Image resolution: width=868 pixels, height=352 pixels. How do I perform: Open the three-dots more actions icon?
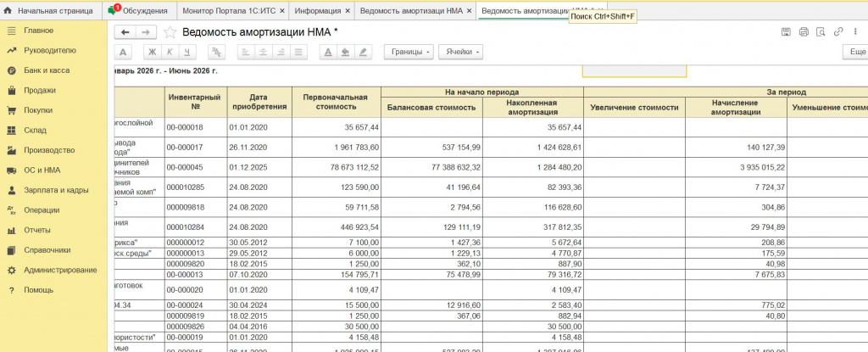[854, 32]
